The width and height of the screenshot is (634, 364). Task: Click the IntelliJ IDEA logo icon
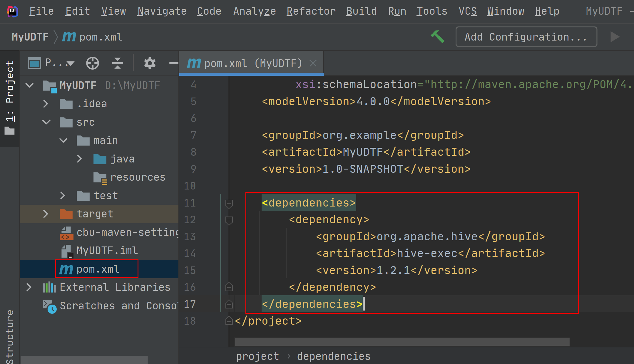tap(12, 11)
